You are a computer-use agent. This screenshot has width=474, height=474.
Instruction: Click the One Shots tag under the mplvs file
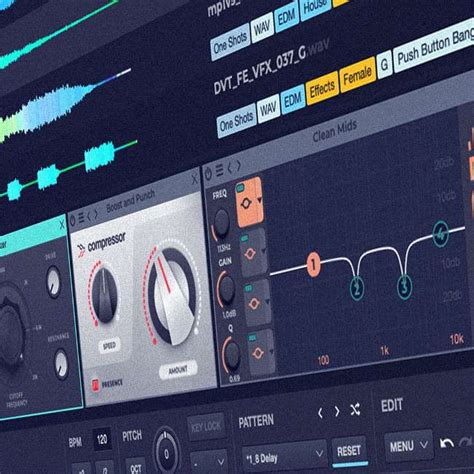(230, 43)
